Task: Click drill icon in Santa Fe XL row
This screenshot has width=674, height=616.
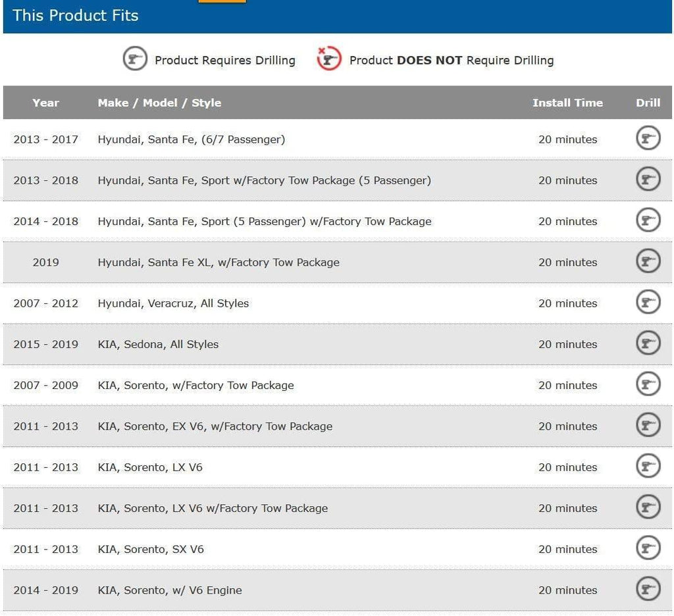Action: tap(648, 262)
